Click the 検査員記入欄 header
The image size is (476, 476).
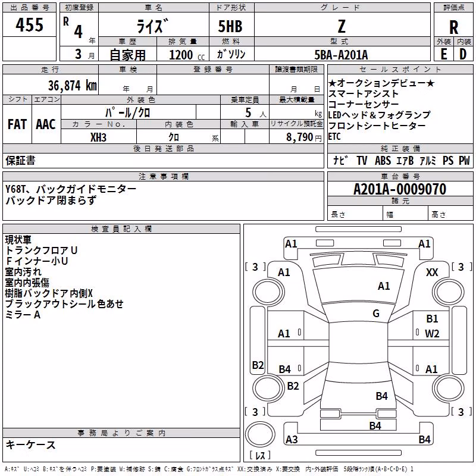click(x=121, y=229)
